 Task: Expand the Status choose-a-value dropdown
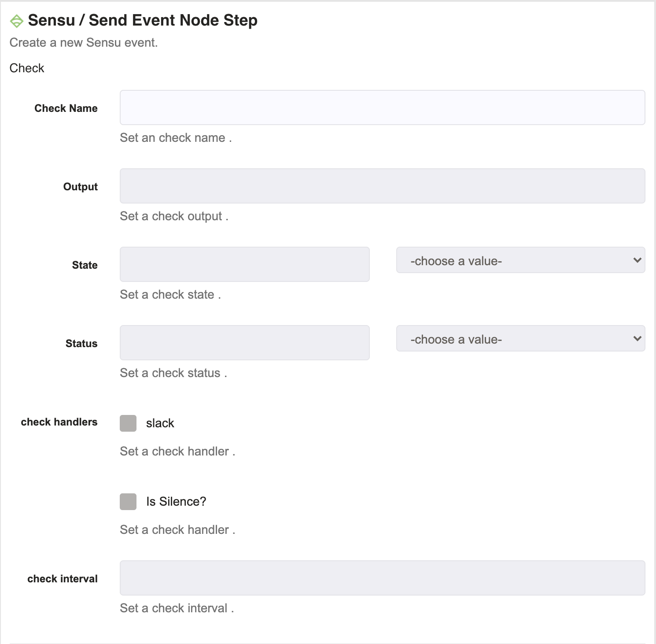click(x=520, y=338)
